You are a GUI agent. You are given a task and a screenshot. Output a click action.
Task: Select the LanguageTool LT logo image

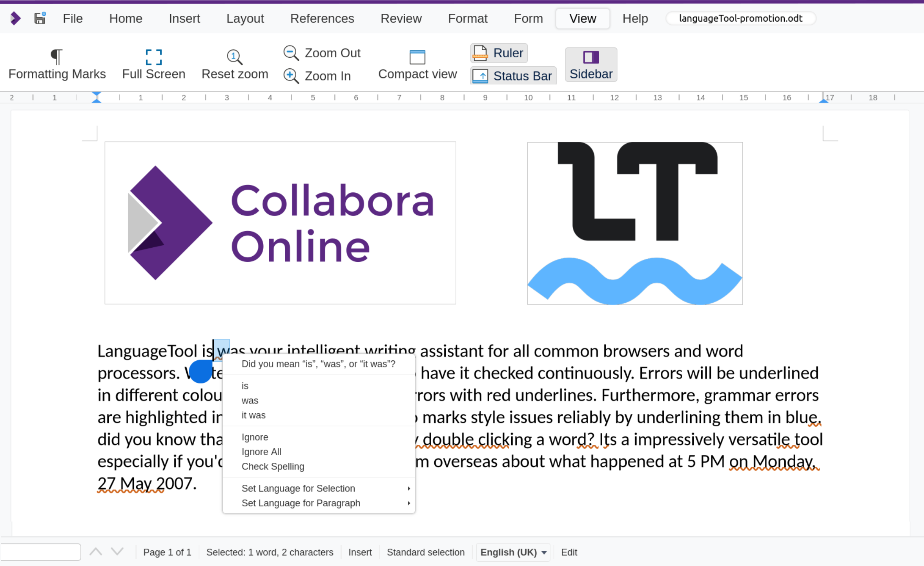[x=635, y=223]
